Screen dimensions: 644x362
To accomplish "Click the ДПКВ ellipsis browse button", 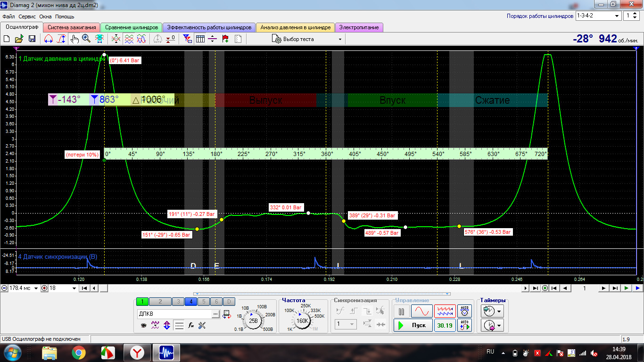I will 215,314.
